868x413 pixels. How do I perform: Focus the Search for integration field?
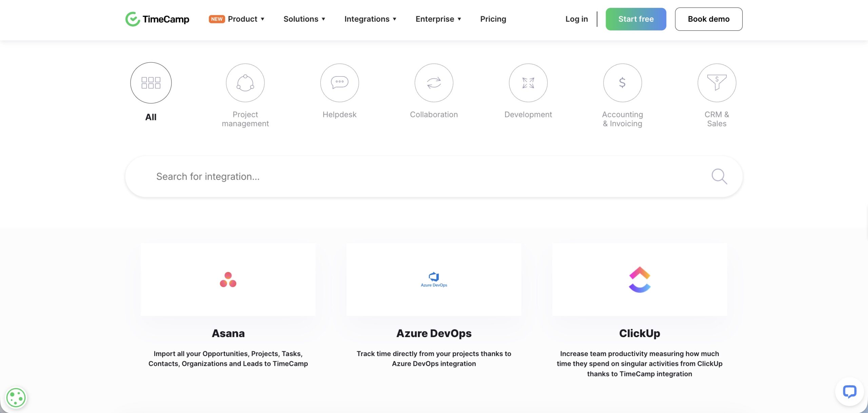click(x=434, y=177)
